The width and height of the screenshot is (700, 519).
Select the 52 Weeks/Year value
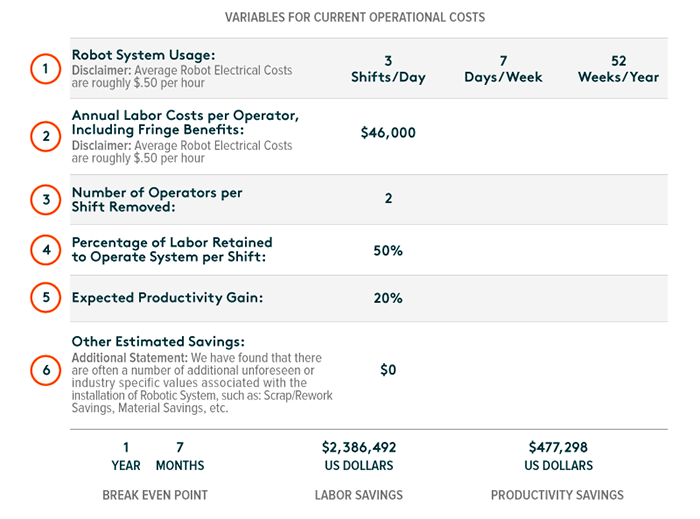click(x=618, y=69)
